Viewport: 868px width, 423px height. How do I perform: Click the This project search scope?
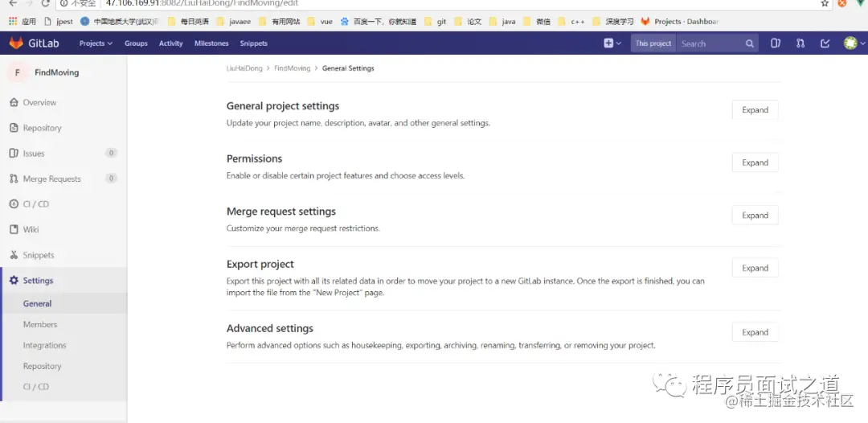(x=653, y=43)
